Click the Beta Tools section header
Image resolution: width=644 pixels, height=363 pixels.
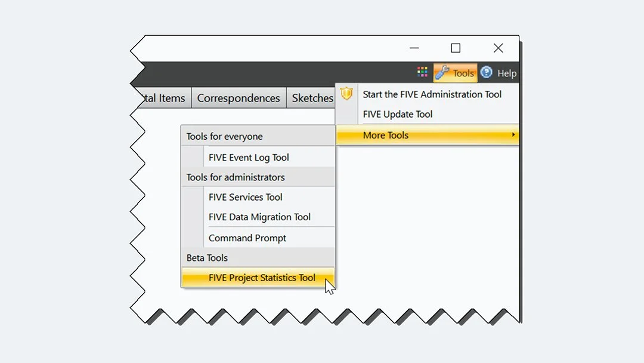coord(258,257)
